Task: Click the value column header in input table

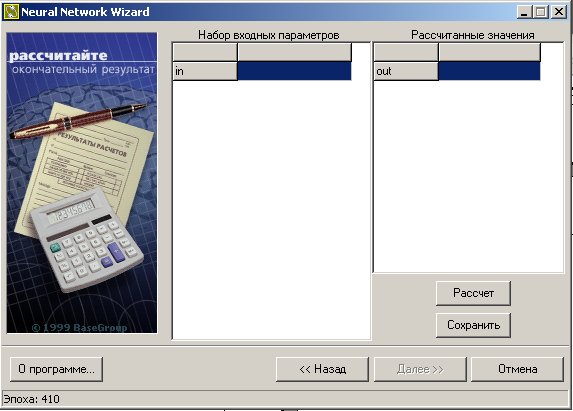Action: click(x=294, y=52)
